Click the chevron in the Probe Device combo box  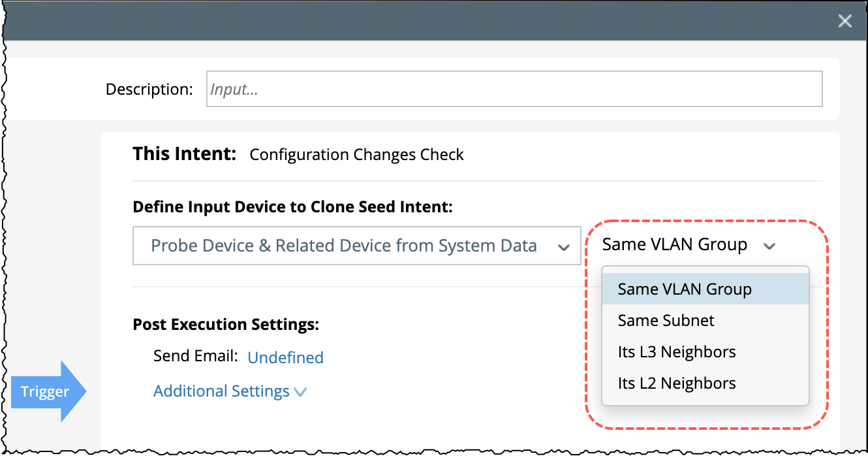tap(563, 247)
